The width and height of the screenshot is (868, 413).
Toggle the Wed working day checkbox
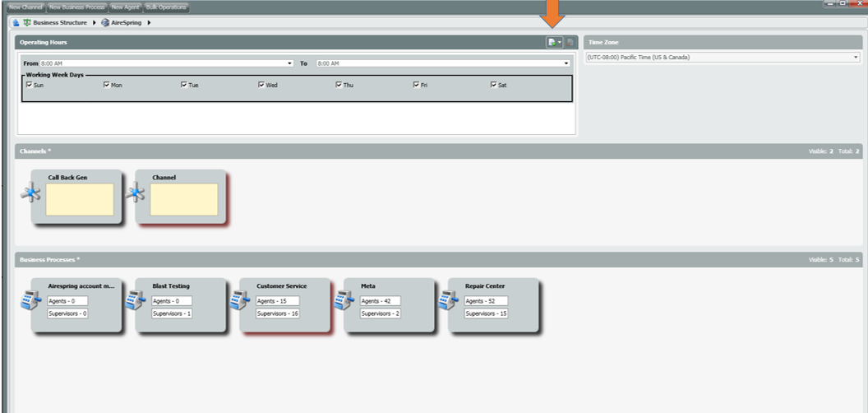tap(261, 85)
